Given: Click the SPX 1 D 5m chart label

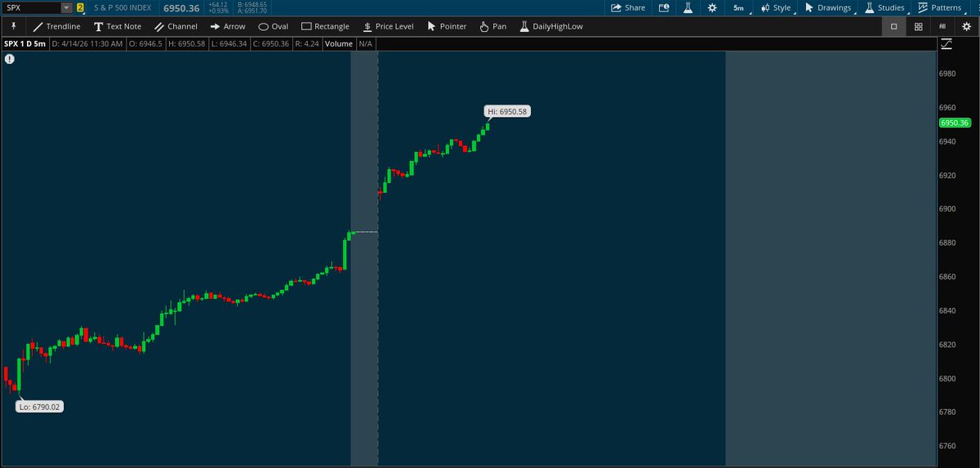Looking at the screenshot, I should [25, 43].
